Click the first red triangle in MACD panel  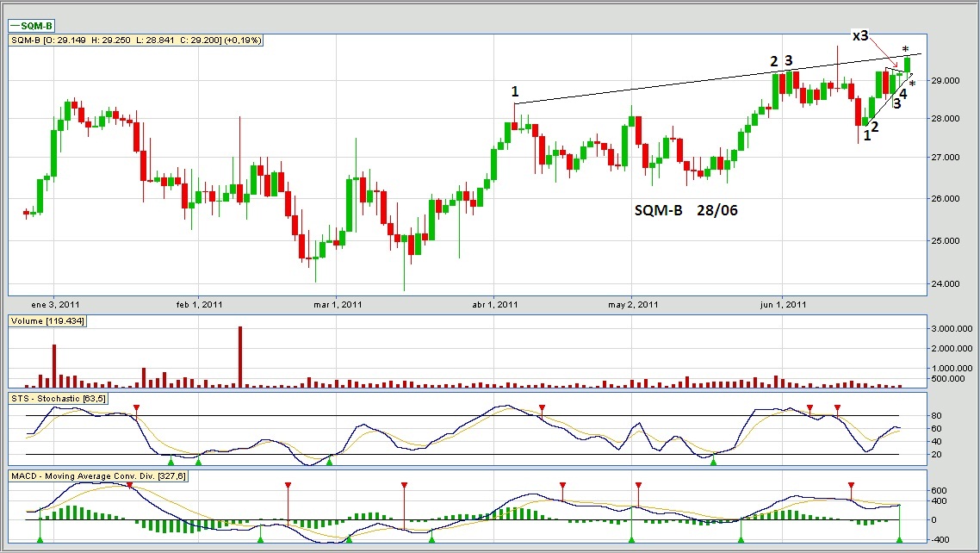[130, 486]
